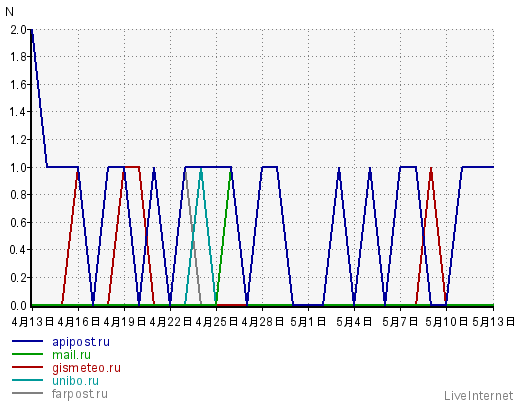Click the 4月22日 x-axis date label

coord(171,322)
